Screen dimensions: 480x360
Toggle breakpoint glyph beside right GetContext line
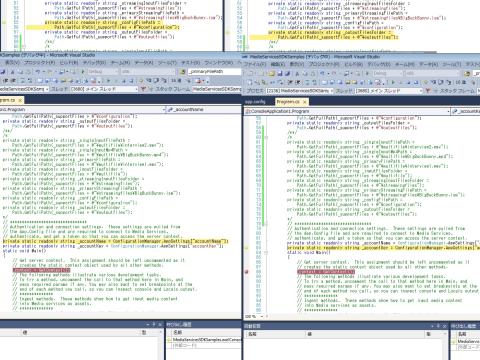247,272
